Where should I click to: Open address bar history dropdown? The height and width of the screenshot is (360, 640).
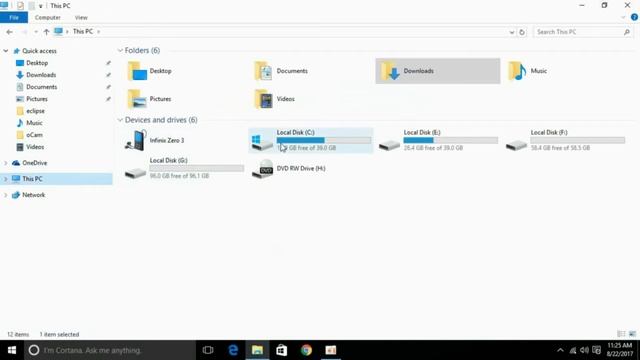point(511,32)
